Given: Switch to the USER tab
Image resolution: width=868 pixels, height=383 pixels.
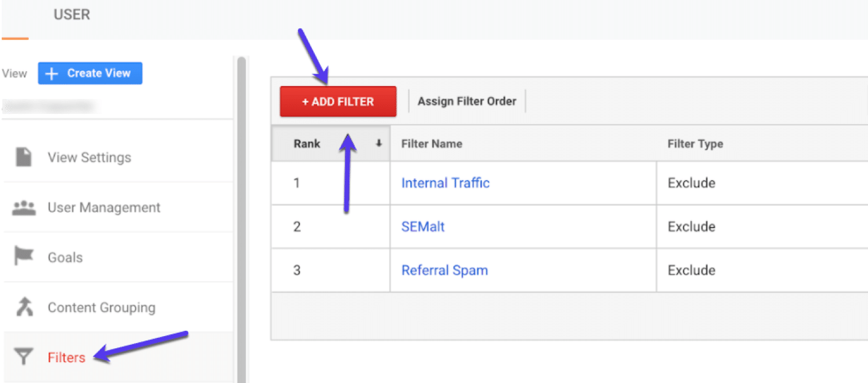Looking at the screenshot, I should tap(72, 14).
